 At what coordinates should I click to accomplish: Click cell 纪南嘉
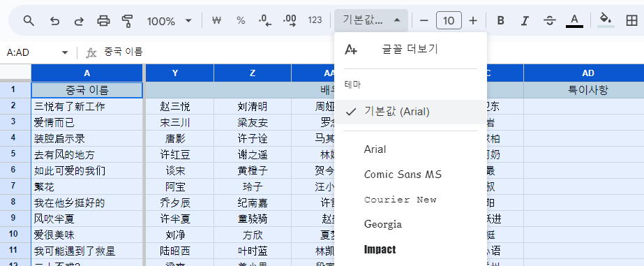click(x=253, y=202)
